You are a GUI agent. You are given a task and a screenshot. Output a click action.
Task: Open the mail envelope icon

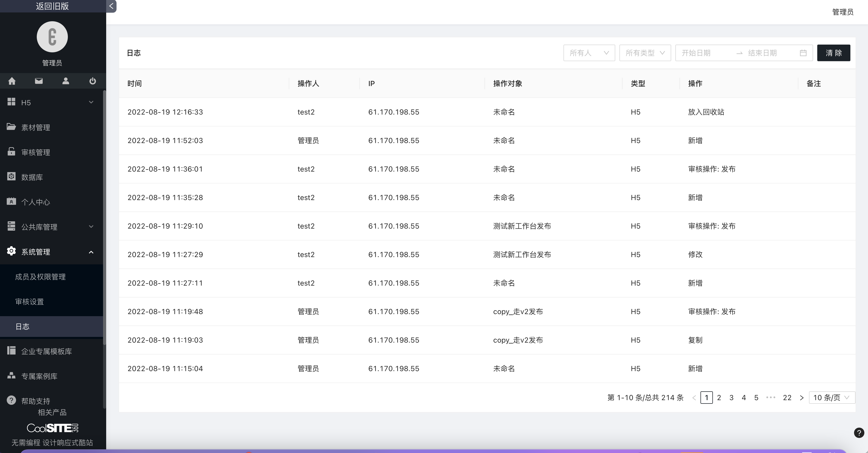pyautogui.click(x=39, y=81)
